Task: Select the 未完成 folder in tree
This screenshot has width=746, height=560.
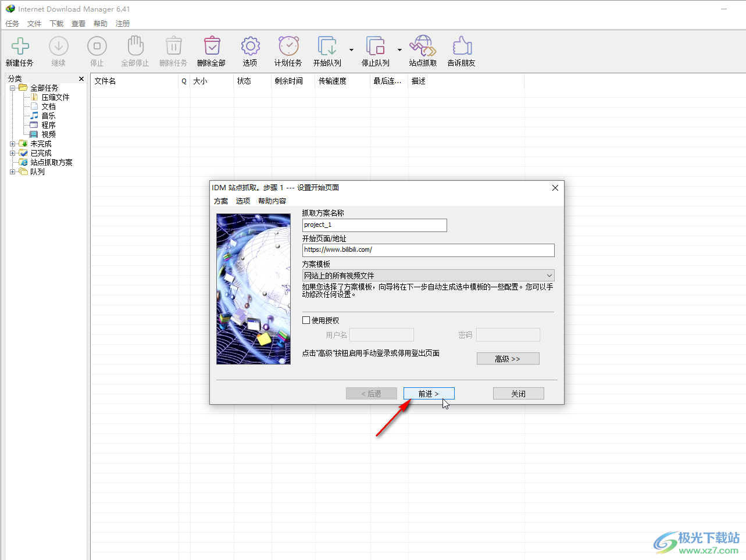Action: click(41, 144)
